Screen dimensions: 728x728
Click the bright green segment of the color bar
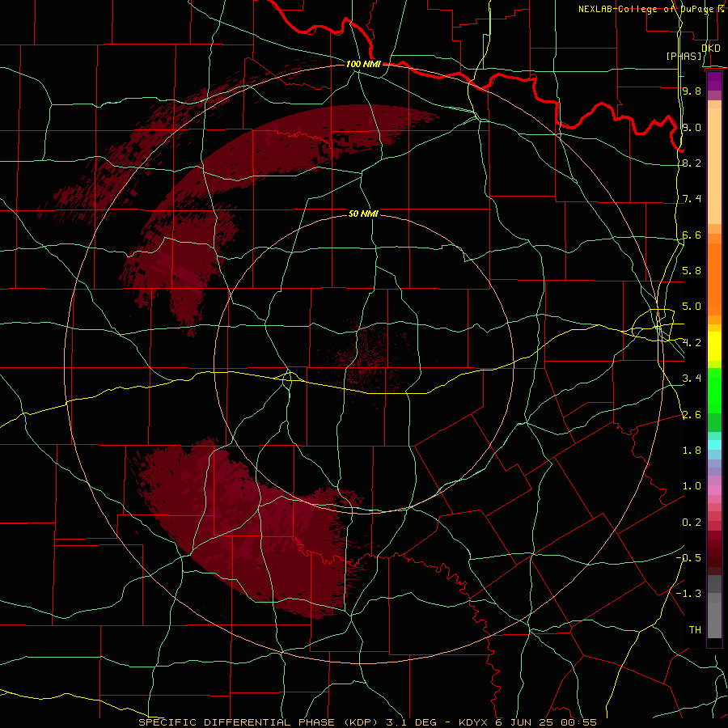714,391
